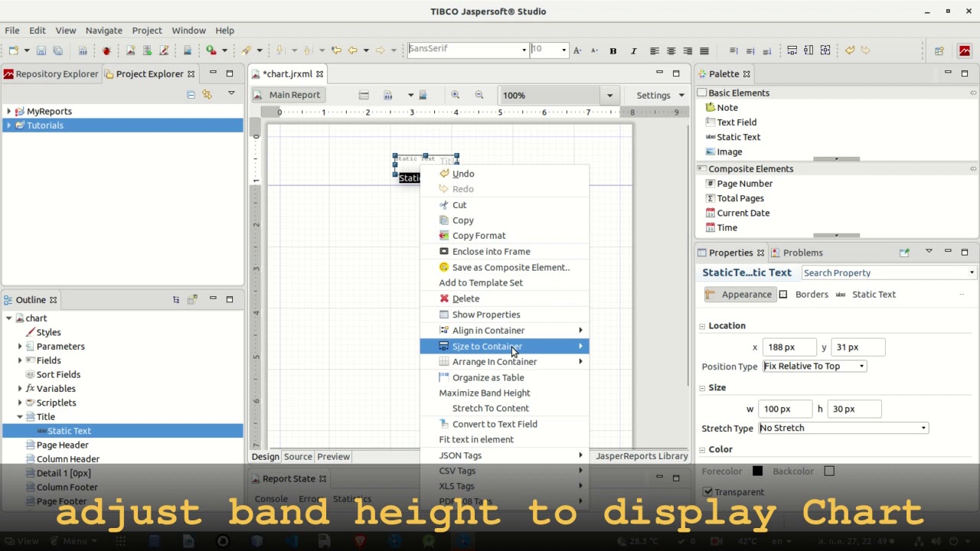
Task: Switch to the Preview tab
Action: [333, 457]
